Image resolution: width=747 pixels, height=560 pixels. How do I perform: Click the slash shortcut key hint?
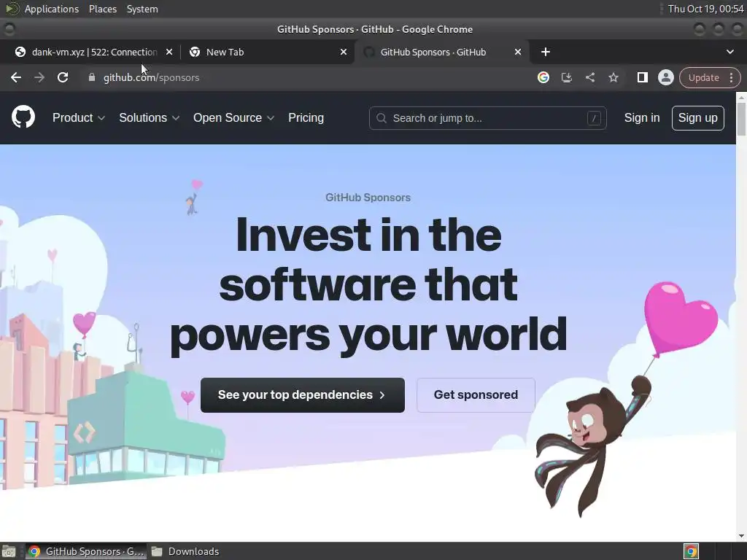(594, 118)
